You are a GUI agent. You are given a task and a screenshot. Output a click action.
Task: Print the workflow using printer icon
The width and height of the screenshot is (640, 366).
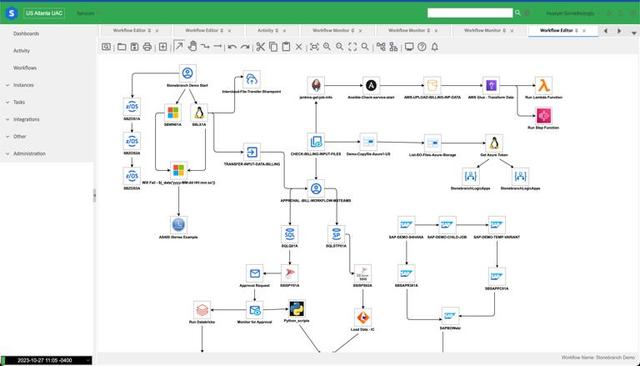click(147, 47)
